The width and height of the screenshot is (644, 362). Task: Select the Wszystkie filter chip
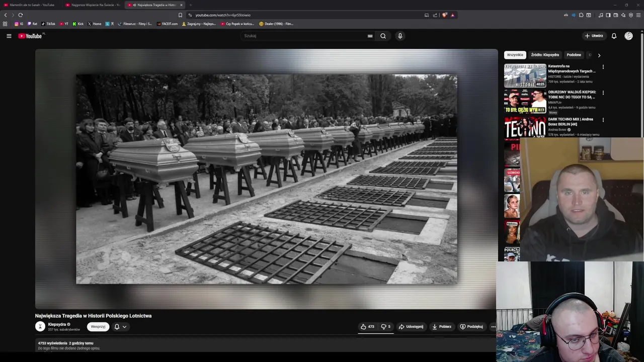[x=515, y=55]
